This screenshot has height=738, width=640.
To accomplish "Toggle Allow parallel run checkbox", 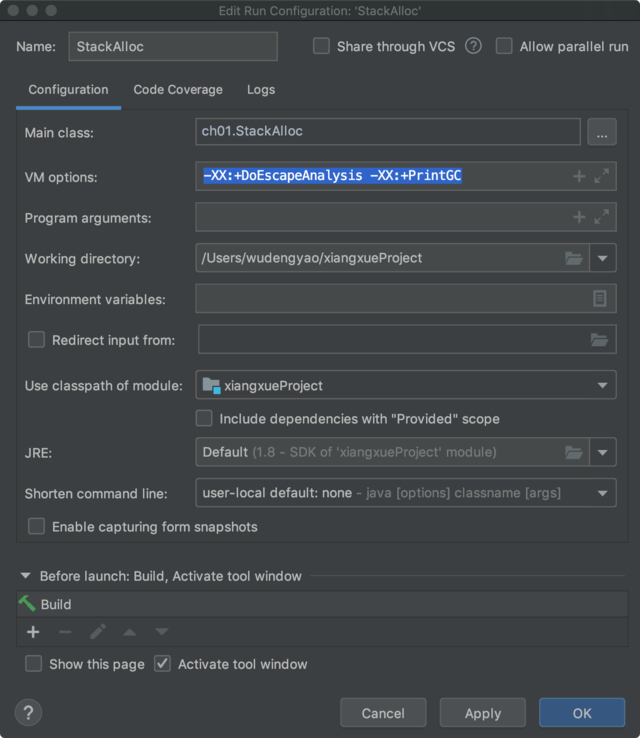I will (504, 46).
